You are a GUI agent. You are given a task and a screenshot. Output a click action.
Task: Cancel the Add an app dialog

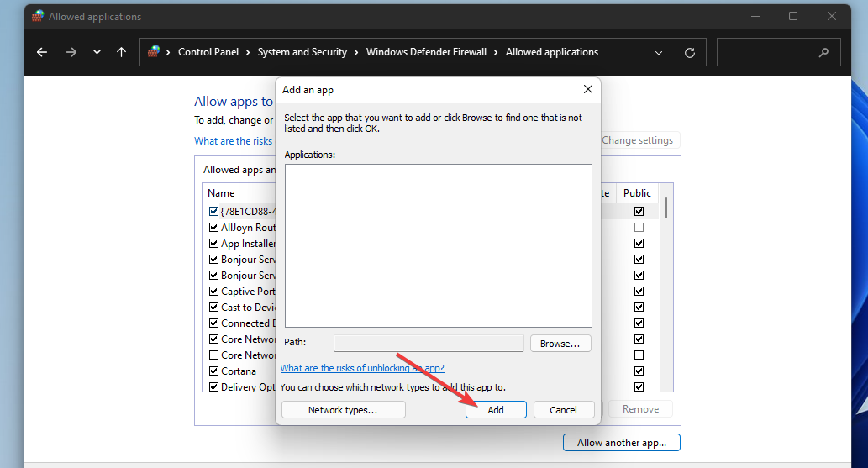(x=564, y=410)
